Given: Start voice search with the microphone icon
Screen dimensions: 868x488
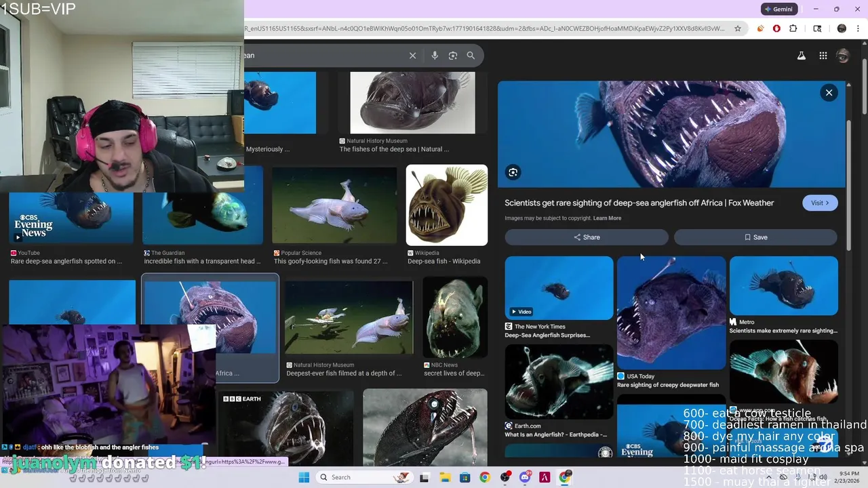Looking at the screenshot, I should coord(435,56).
